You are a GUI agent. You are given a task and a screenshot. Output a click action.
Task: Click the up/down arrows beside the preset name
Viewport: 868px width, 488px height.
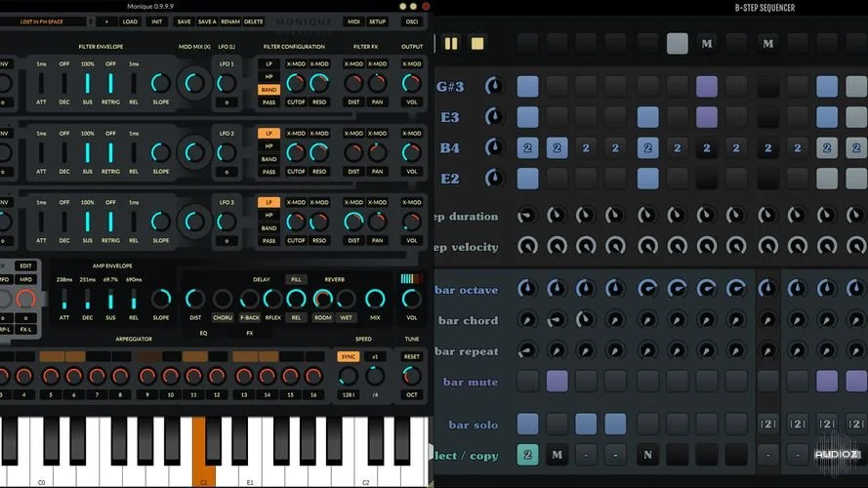(90, 21)
